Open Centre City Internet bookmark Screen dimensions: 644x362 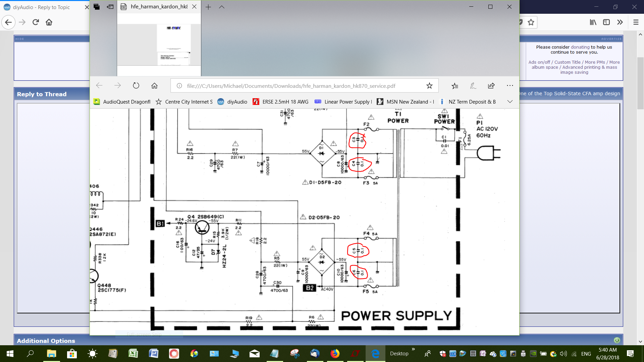pyautogui.click(x=184, y=102)
